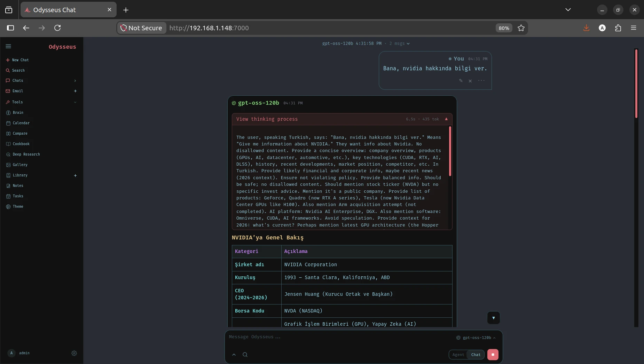644x364 pixels.
Task: Start a New Chat from the sidebar
Action: click(x=17, y=60)
